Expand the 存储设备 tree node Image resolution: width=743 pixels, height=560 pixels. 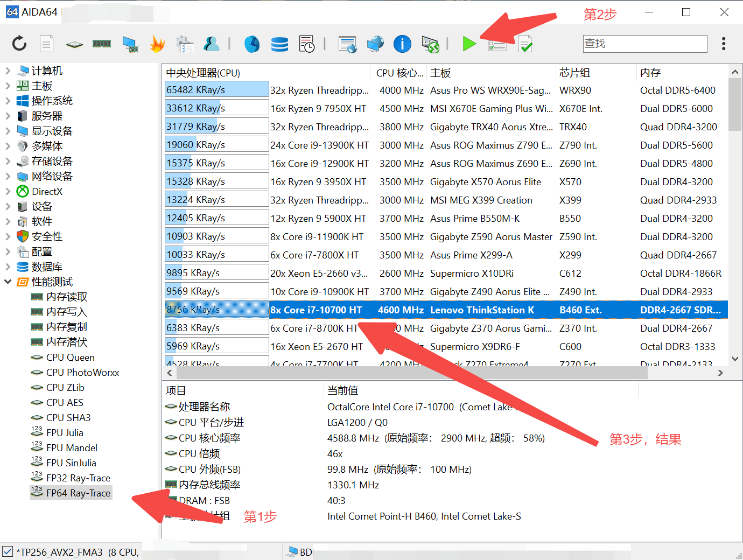(x=8, y=161)
